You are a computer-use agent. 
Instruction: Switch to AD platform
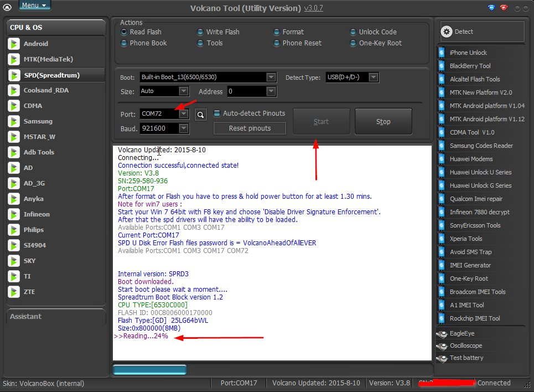pos(56,168)
